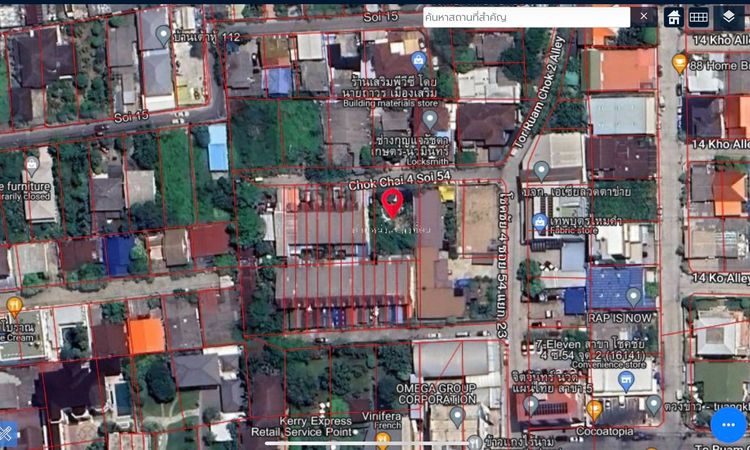Click the Soi 15 label on the left road
The height and width of the screenshot is (450, 750).
tap(131, 116)
